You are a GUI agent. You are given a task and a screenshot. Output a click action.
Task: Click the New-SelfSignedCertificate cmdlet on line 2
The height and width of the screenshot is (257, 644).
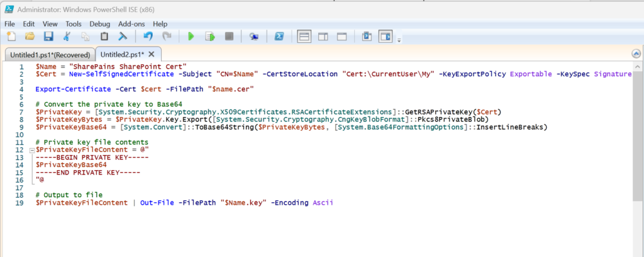click(121, 74)
